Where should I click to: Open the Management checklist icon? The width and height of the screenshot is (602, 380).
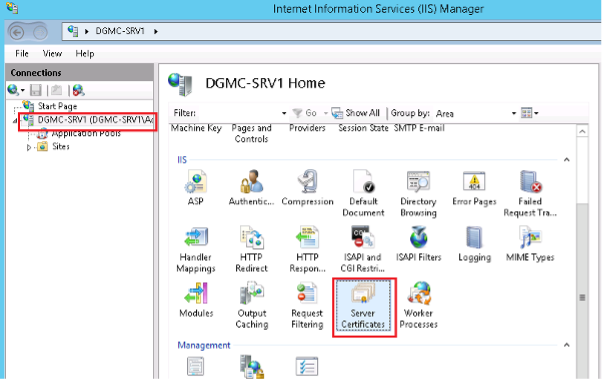pyautogui.click(x=307, y=367)
